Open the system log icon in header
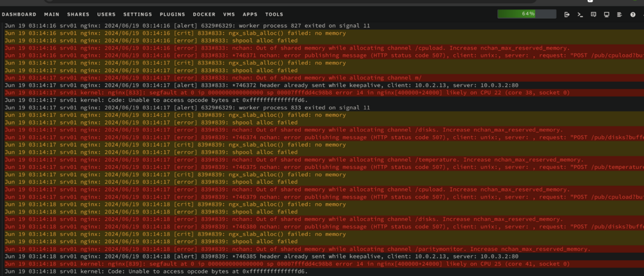This screenshot has width=644, height=276. (620, 14)
